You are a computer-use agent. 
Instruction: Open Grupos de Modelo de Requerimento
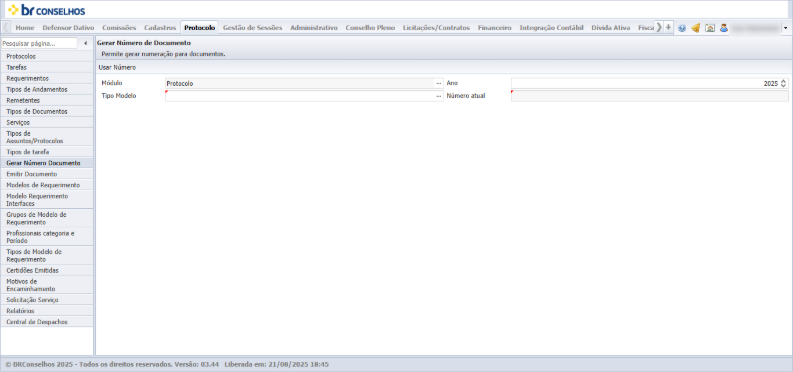point(47,218)
